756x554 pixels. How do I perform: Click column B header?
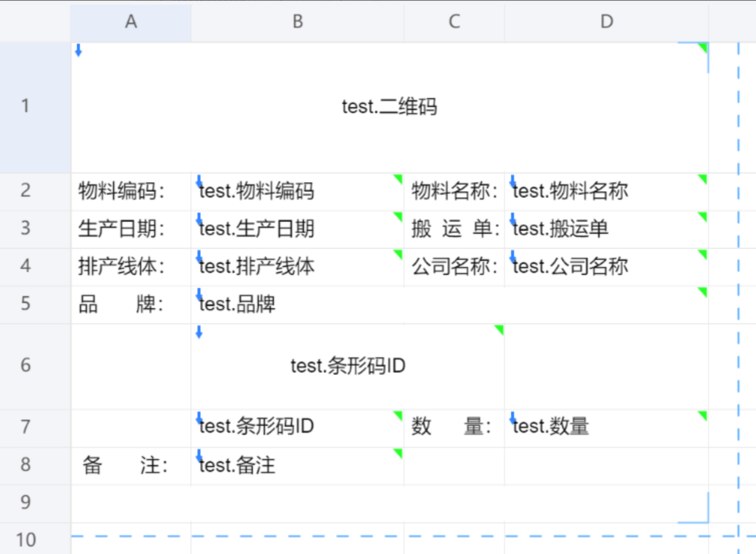coord(297,22)
